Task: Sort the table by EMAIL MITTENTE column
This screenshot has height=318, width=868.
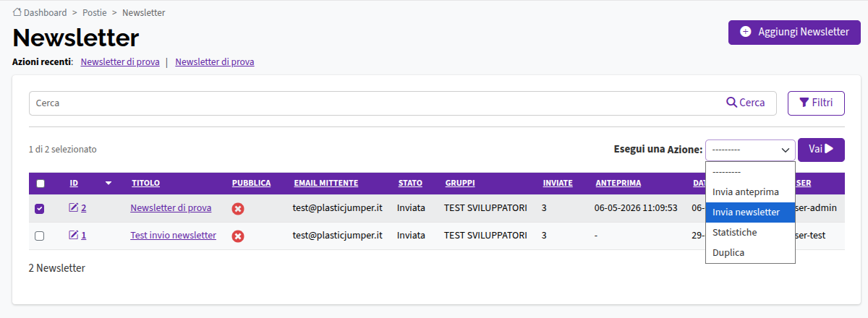Action: coord(326,184)
